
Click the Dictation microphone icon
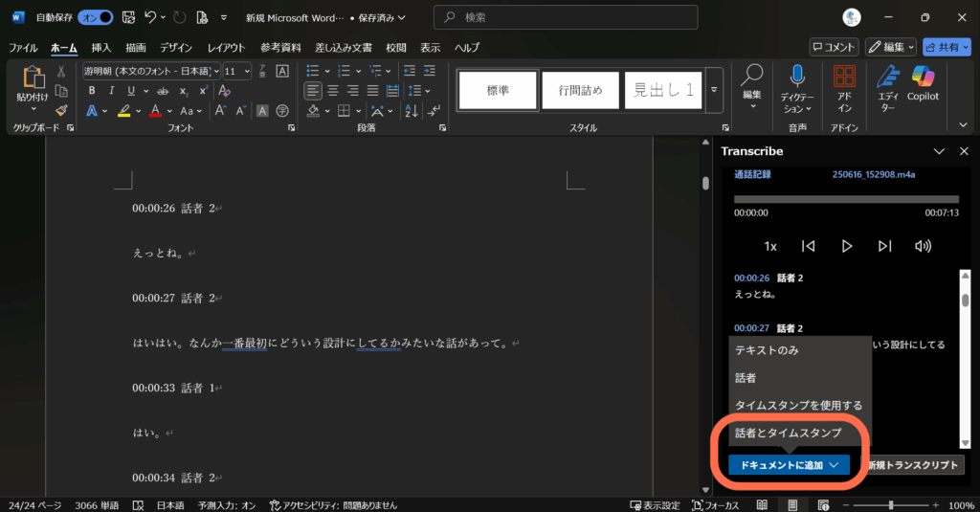tap(797, 77)
